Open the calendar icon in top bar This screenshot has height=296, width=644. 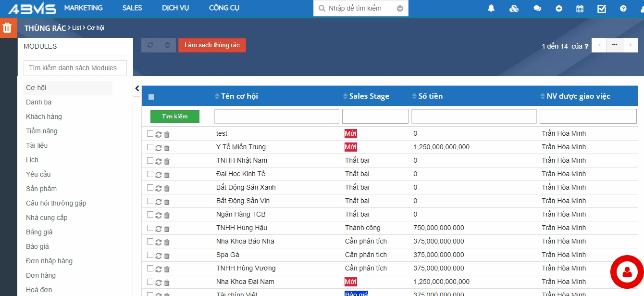[x=580, y=8]
